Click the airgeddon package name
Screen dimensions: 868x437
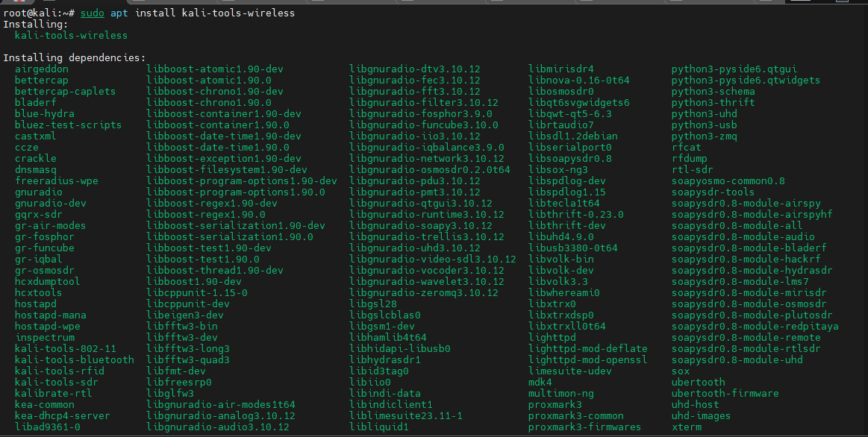pos(42,69)
